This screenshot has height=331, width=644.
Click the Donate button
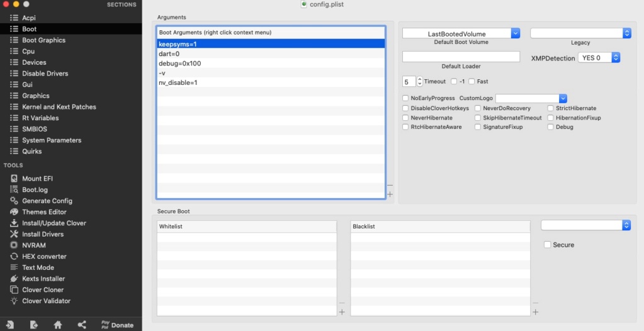(x=118, y=325)
